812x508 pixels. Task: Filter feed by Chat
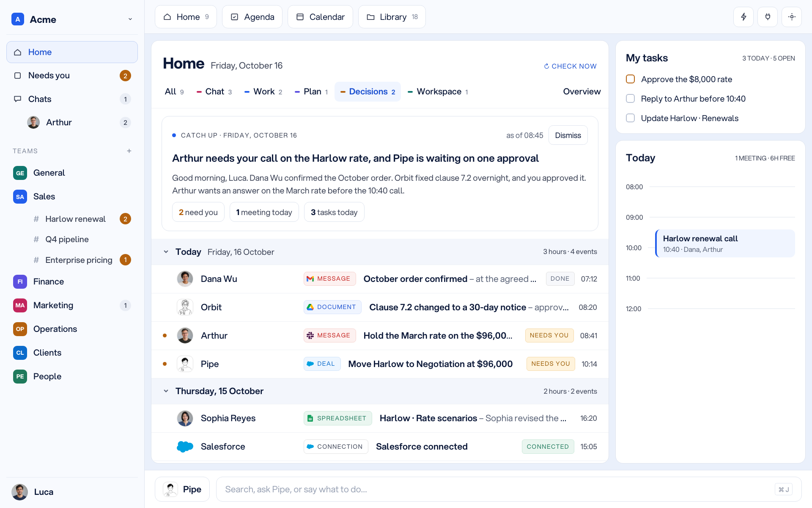point(214,91)
